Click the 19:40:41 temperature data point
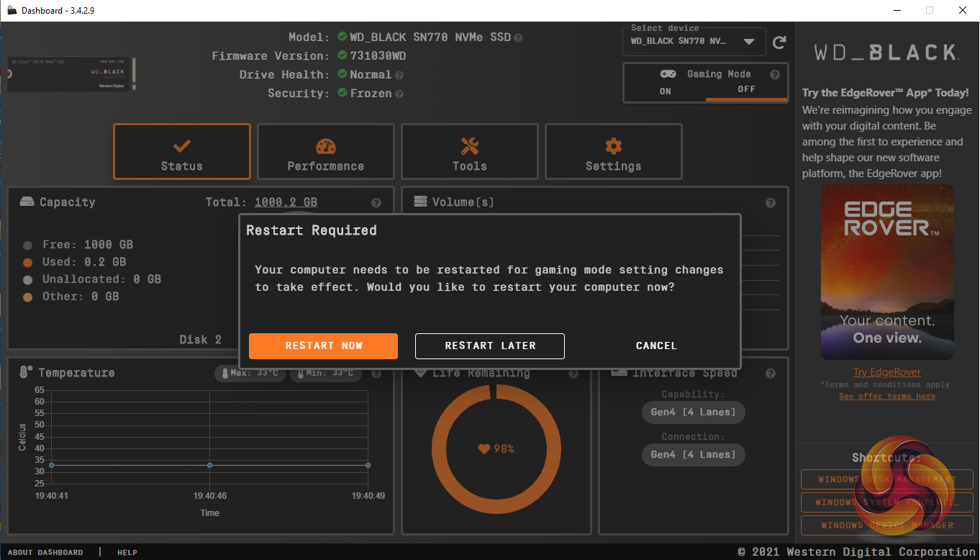The width and height of the screenshot is (980, 560). [x=51, y=466]
